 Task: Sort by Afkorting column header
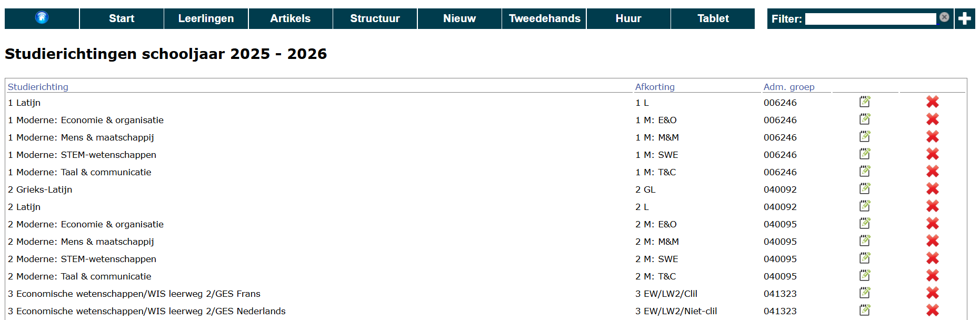(655, 87)
